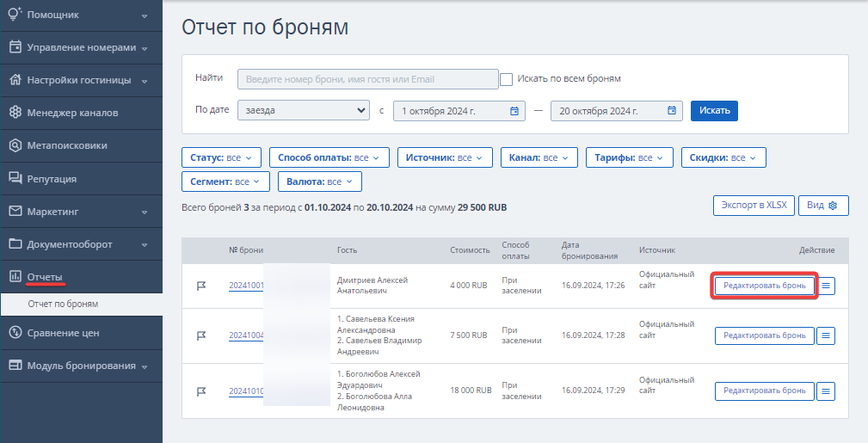The height and width of the screenshot is (443, 868).
Task: Click the Гость column header
Action: [347, 250]
